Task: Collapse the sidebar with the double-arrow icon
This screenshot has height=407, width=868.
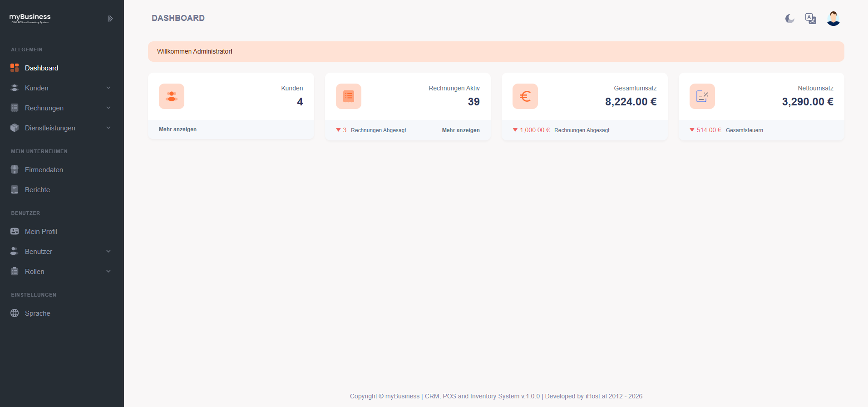Action: pos(110,19)
